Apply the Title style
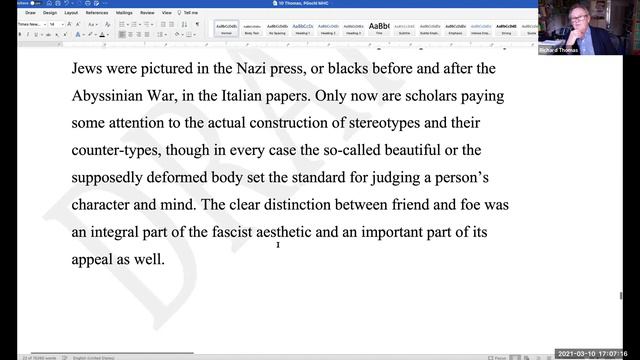This screenshot has width=640, height=360. click(379, 29)
